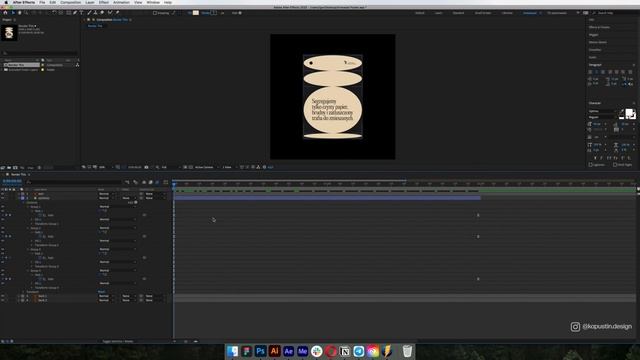Image resolution: width=640 pixels, height=360 pixels.
Task: Toggle the Path stopwatch under Group 1
Action: pyautogui.click(x=40, y=215)
